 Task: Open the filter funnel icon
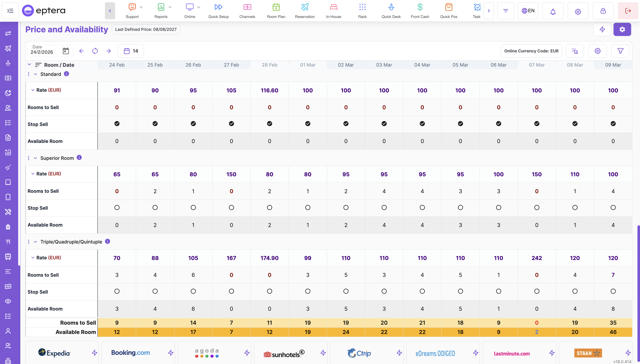click(x=620, y=51)
